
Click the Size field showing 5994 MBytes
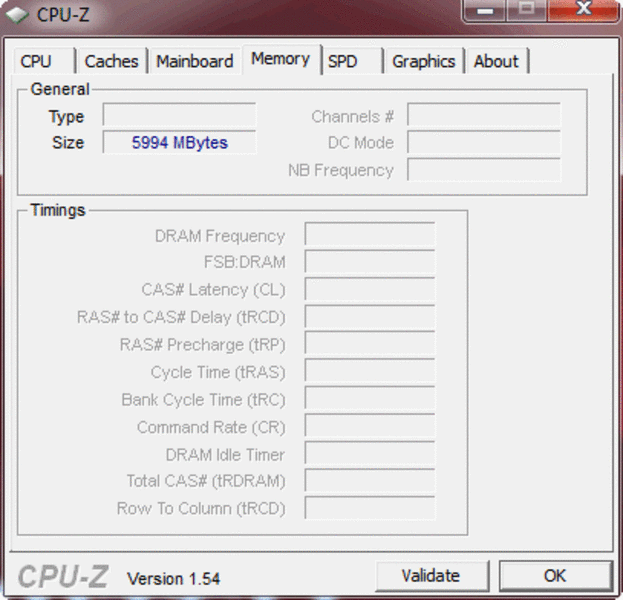point(180,142)
